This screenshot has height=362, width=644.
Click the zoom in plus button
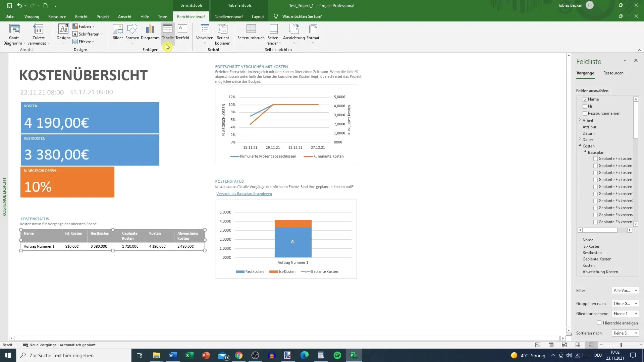[641, 345]
